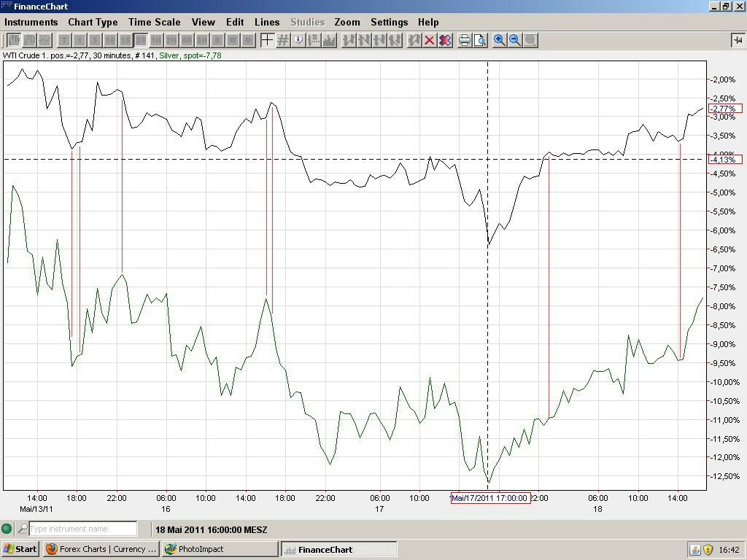Click the data info balloon icon
Image resolution: width=747 pixels, height=560 pixels.
pyautogui.click(x=298, y=40)
